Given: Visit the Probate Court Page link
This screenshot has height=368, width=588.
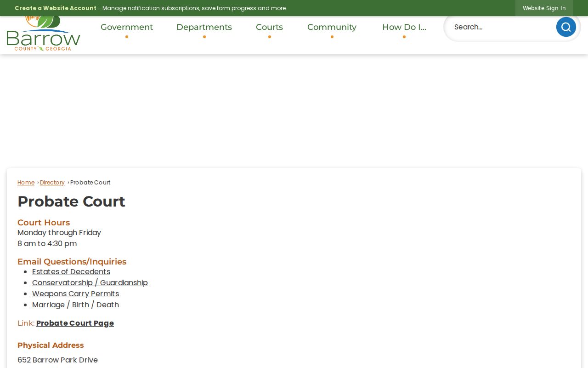Looking at the screenshot, I should (75, 323).
